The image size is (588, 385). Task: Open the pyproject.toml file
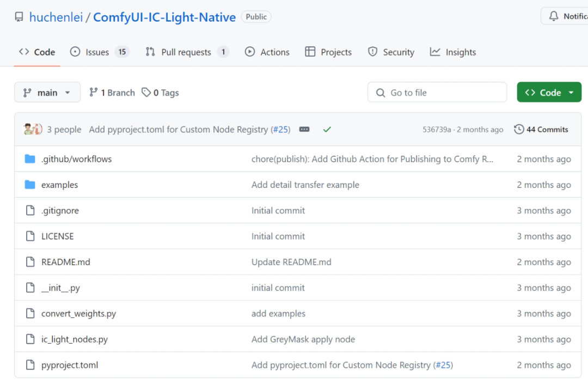coord(70,365)
